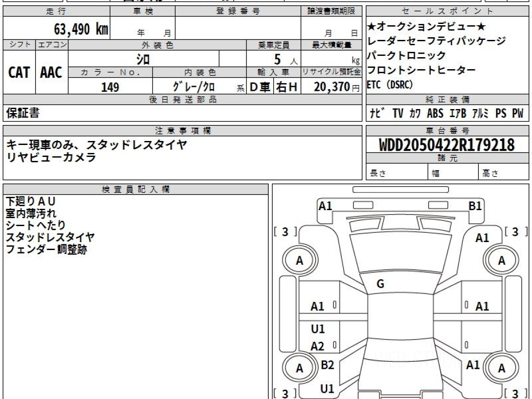Select the 検査員記入欄 heading
Screen dimensions: 532x399
[136, 189]
